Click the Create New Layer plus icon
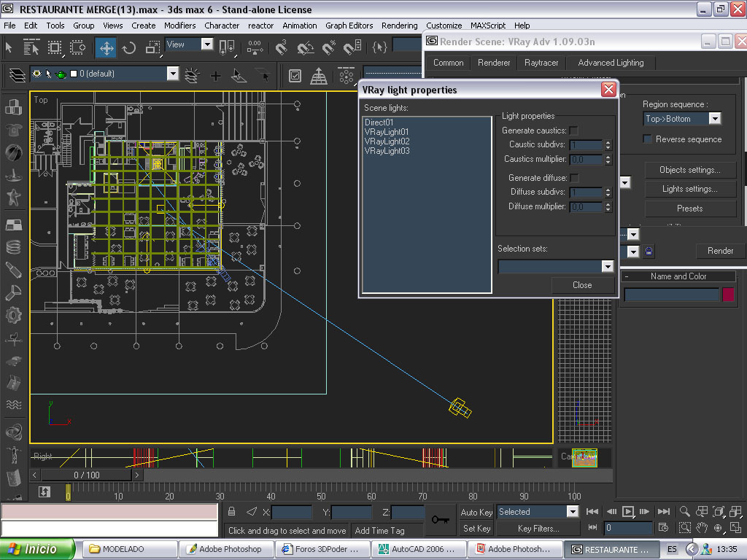 click(215, 76)
